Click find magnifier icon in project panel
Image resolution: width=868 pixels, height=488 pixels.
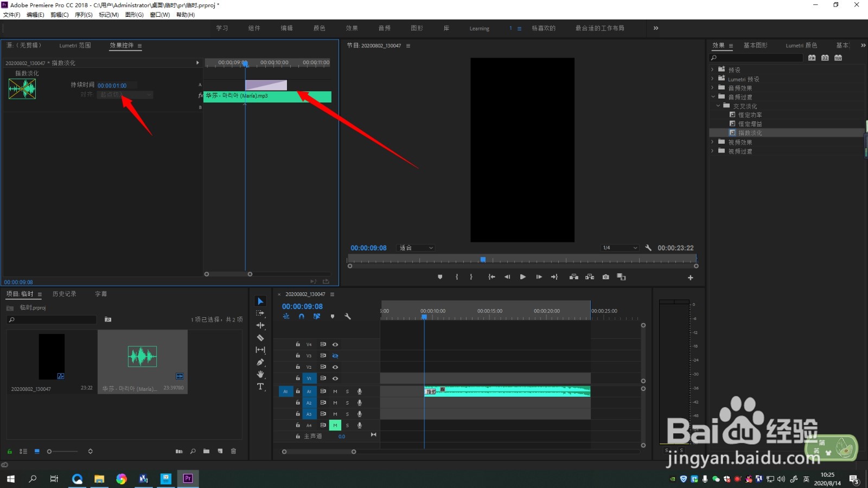[x=193, y=451]
